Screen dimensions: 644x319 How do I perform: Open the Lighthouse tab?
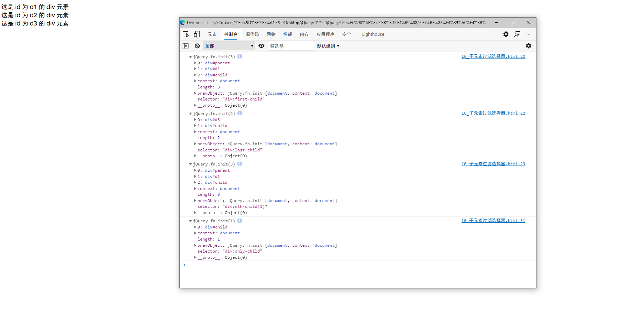pos(373,34)
